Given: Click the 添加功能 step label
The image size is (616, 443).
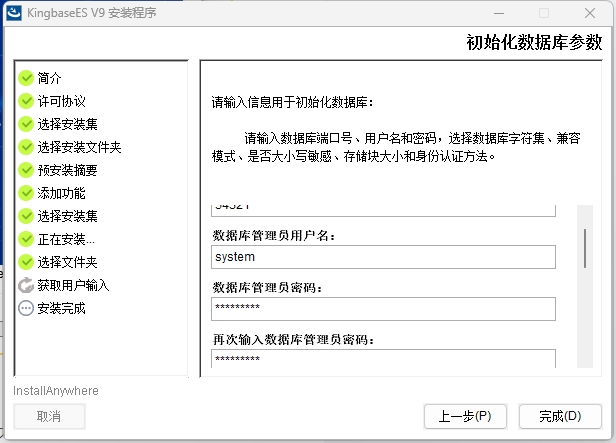Looking at the screenshot, I should coord(61,193).
